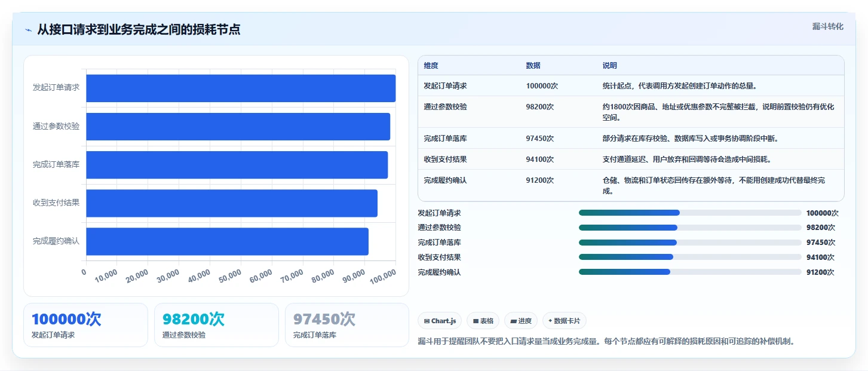Click the 说明 column header
The height and width of the screenshot is (371, 868).
click(610, 66)
